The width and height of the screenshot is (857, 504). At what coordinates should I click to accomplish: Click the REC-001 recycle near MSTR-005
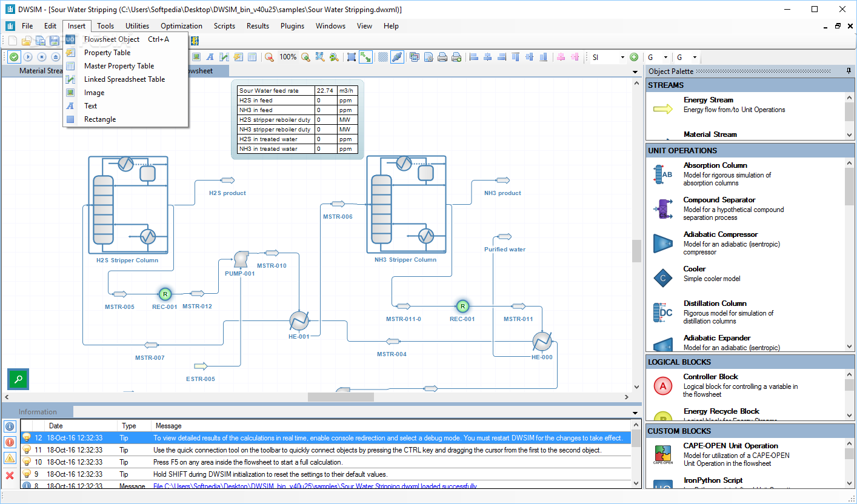[x=165, y=294]
